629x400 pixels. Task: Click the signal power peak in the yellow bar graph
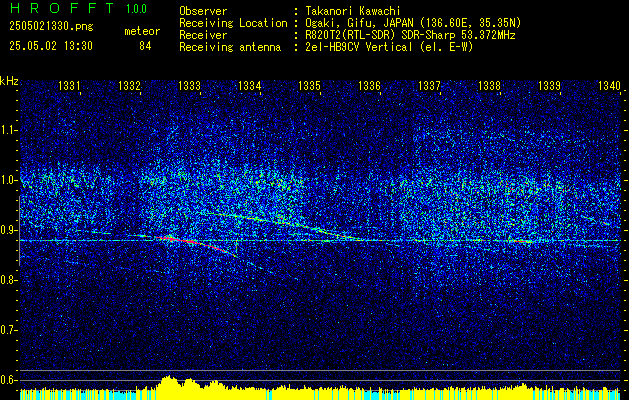169,383
